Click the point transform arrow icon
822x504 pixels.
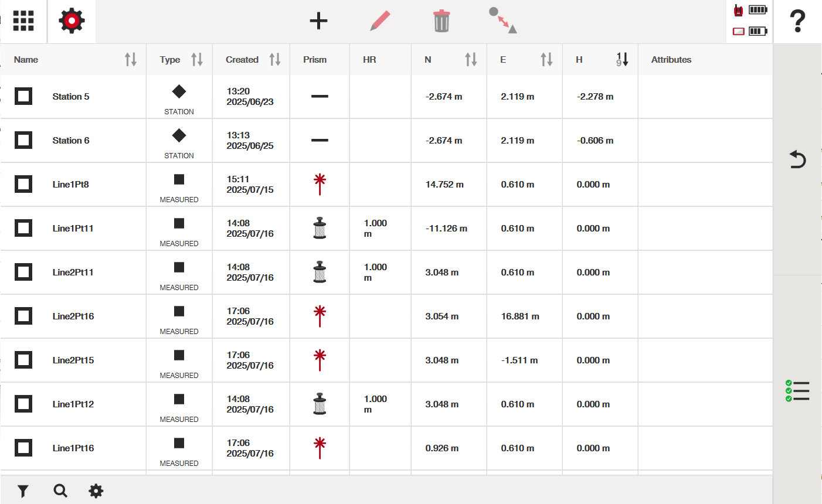503,21
